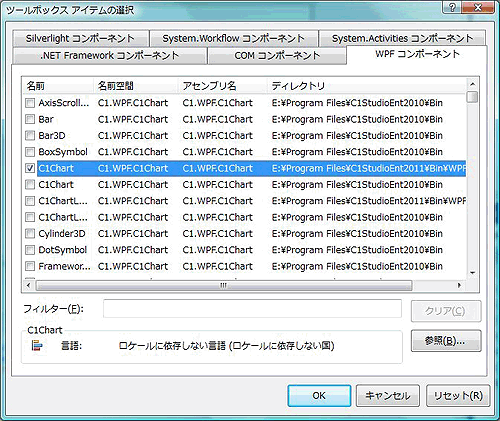Click the 参照(B)... browse button
The height and width of the screenshot is (421, 500).
pos(446,341)
